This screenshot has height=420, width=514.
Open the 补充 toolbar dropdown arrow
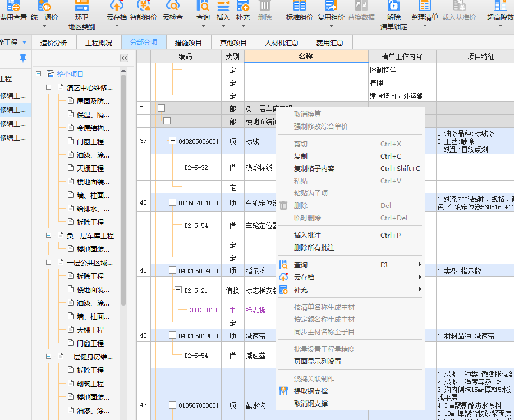(x=243, y=26)
